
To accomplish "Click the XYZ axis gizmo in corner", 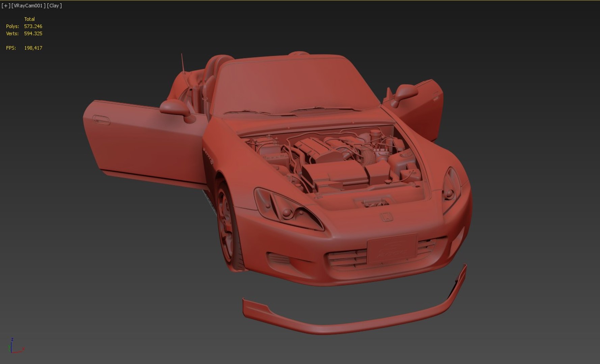I will coord(16,346).
